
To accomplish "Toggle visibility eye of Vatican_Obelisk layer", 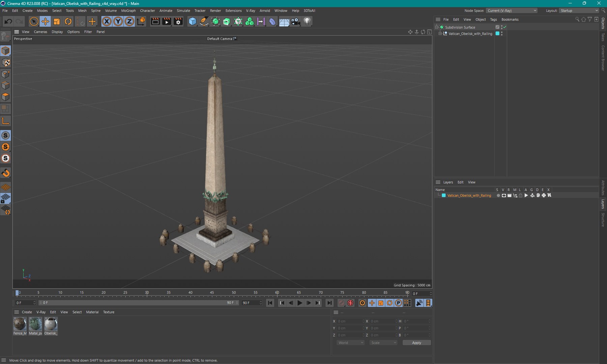I will pyautogui.click(x=504, y=195).
